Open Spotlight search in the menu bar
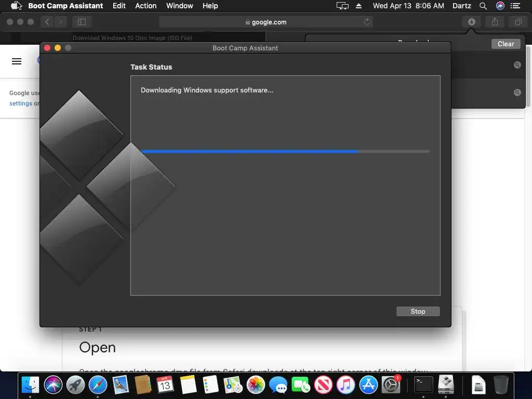 click(483, 6)
